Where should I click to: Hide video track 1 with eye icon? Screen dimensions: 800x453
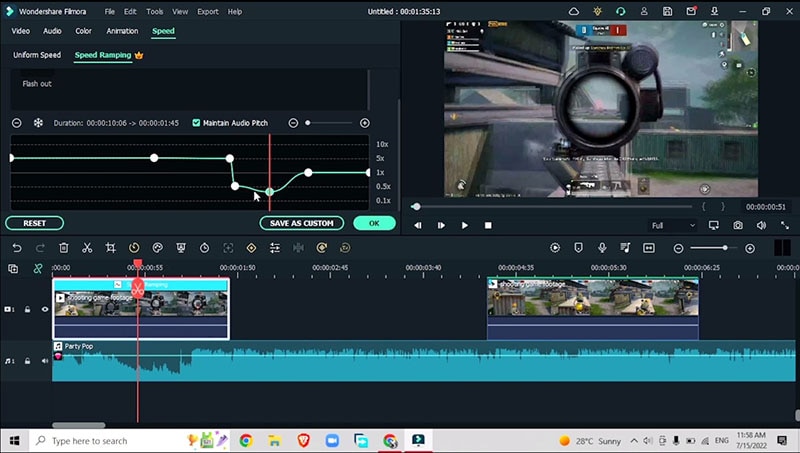45,309
